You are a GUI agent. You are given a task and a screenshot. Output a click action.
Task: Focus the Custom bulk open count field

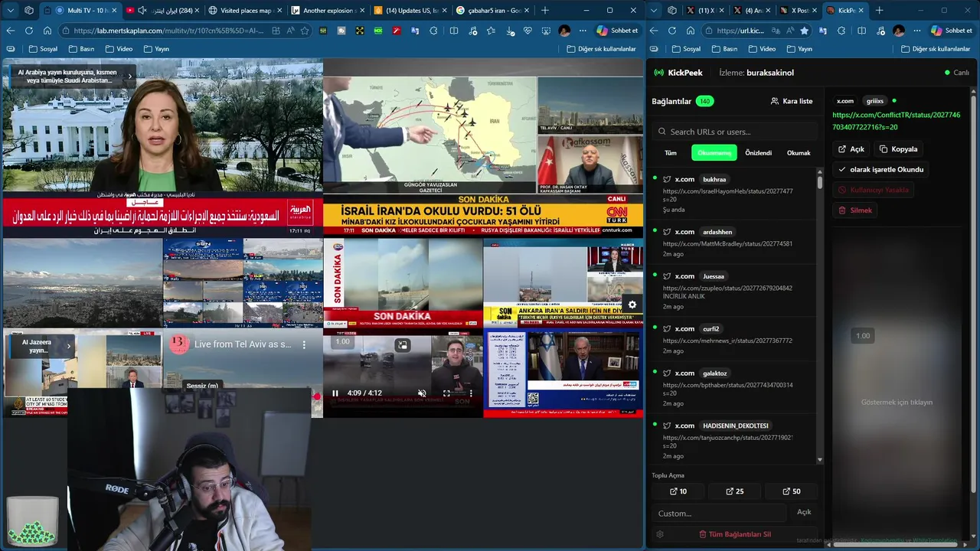click(x=719, y=514)
